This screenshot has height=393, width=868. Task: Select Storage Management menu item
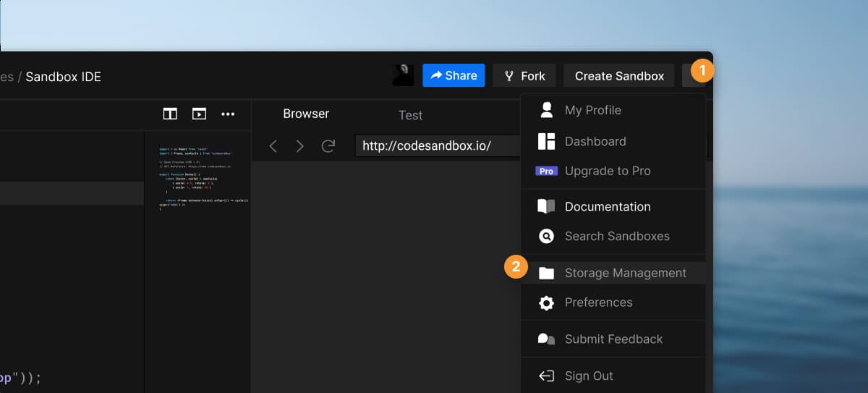tap(625, 273)
